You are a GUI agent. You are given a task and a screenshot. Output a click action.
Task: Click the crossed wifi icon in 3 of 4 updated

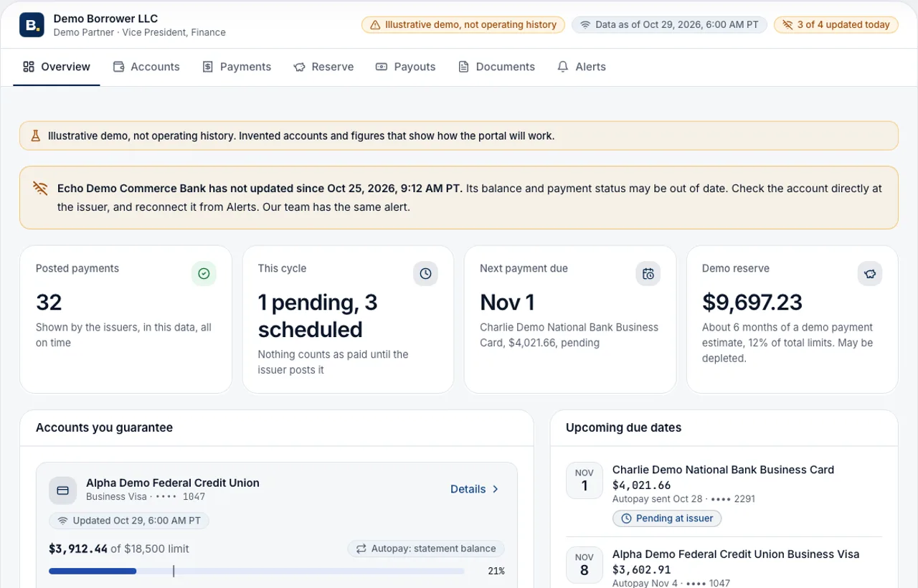point(787,25)
